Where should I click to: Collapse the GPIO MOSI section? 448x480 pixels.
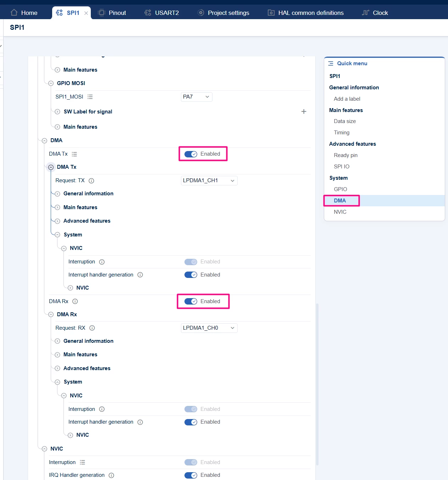51,83
